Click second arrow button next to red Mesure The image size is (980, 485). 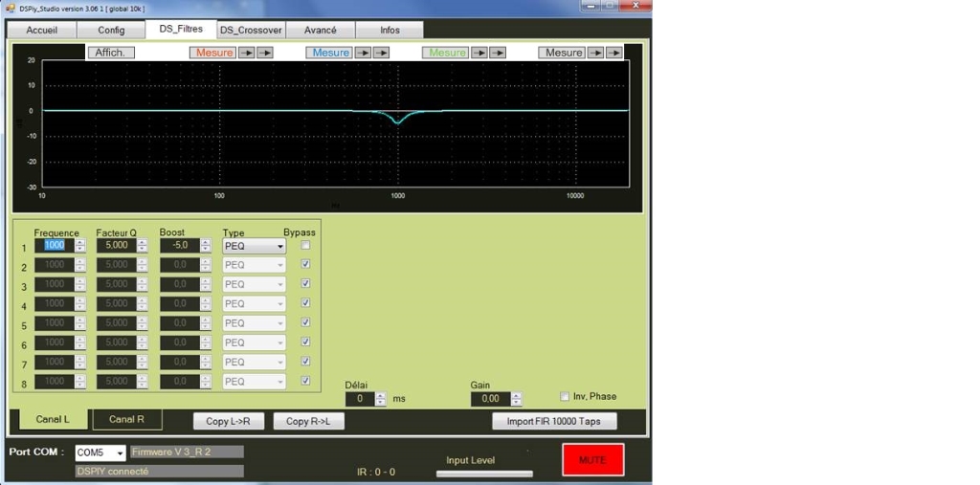[265, 53]
